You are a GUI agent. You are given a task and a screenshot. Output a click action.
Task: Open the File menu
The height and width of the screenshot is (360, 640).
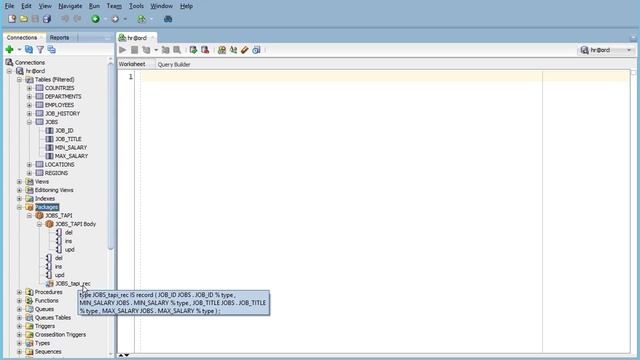[9, 6]
